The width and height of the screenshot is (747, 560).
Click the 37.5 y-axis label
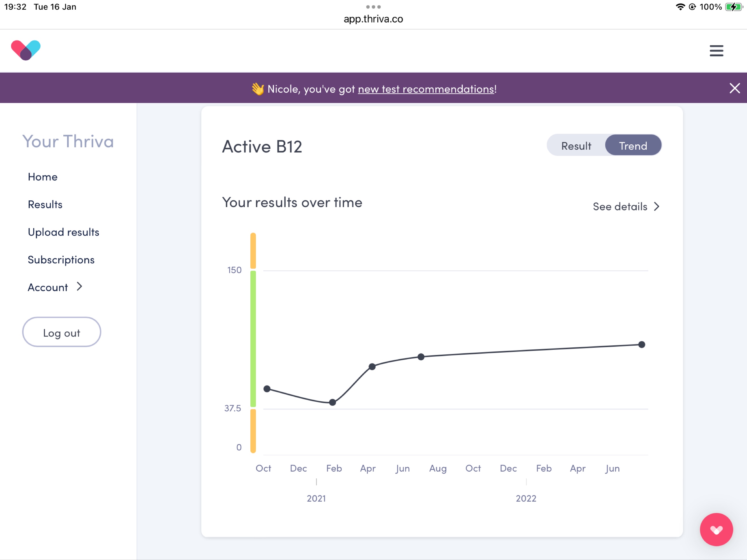coord(233,408)
